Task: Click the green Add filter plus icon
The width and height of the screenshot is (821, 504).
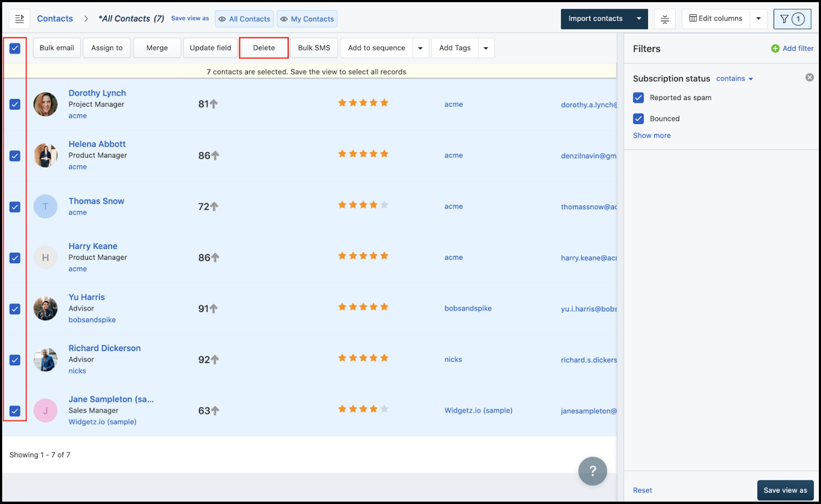Action: click(x=775, y=49)
